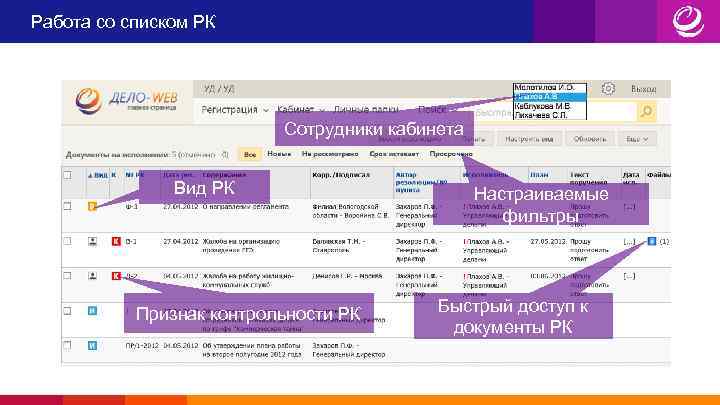Select the Просрочено filter tab
Image resolution: width=720 pixels, height=405 pixels.
[x=451, y=154]
